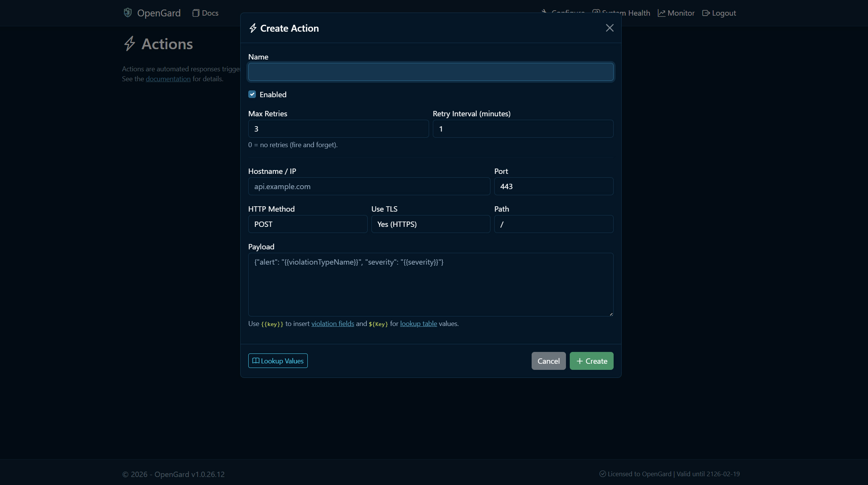The width and height of the screenshot is (868, 485).
Task: Open the Use TLS dropdown
Action: (430, 224)
